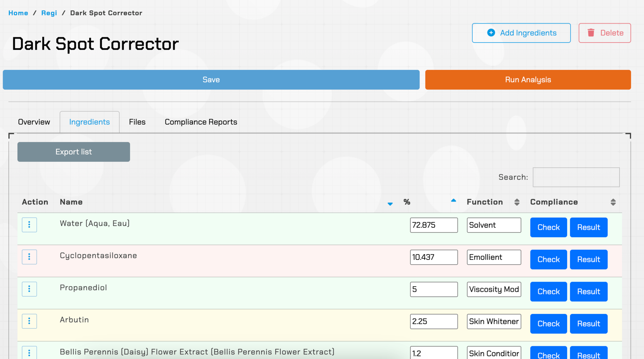Sort table by Compliance column
Image resolution: width=644 pixels, height=359 pixels.
[x=613, y=202]
